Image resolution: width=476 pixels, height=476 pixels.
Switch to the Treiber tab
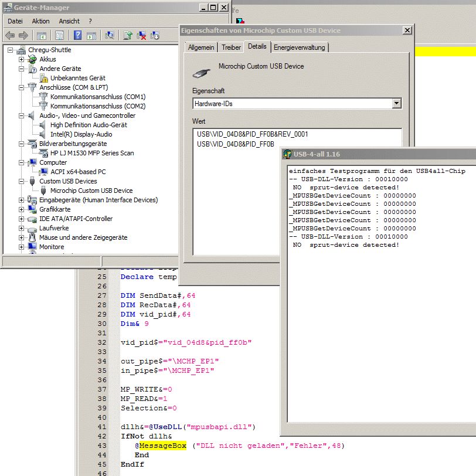231,47
